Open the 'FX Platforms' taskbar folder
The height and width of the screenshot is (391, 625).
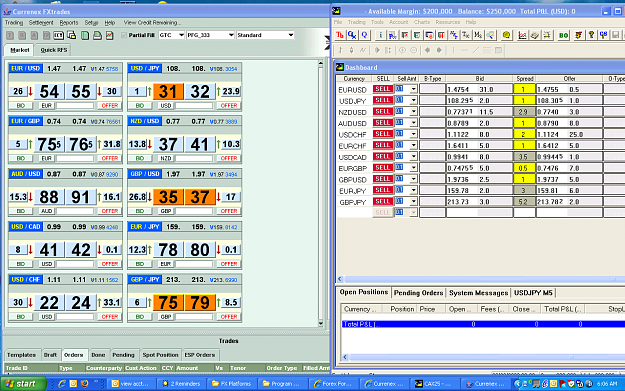(232, 383)
